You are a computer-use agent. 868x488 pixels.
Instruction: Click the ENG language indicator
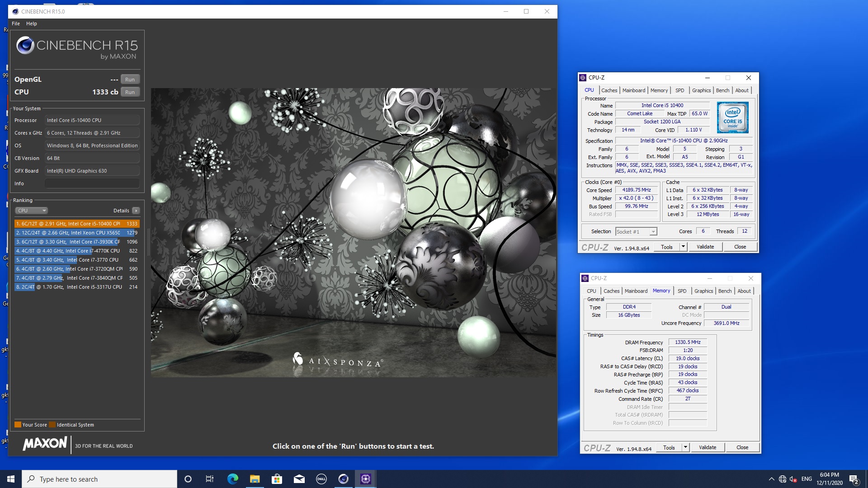point(807,479)
